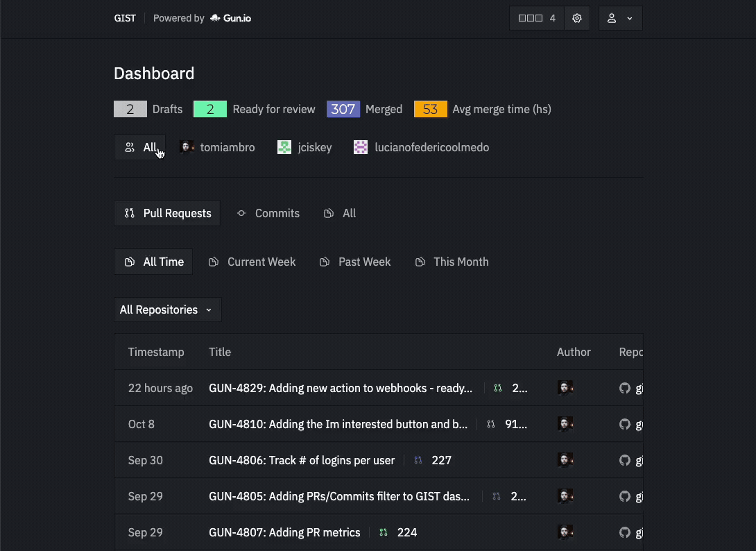Filter to This Month
Screen dimensions: 756x551
pos(452,262)
